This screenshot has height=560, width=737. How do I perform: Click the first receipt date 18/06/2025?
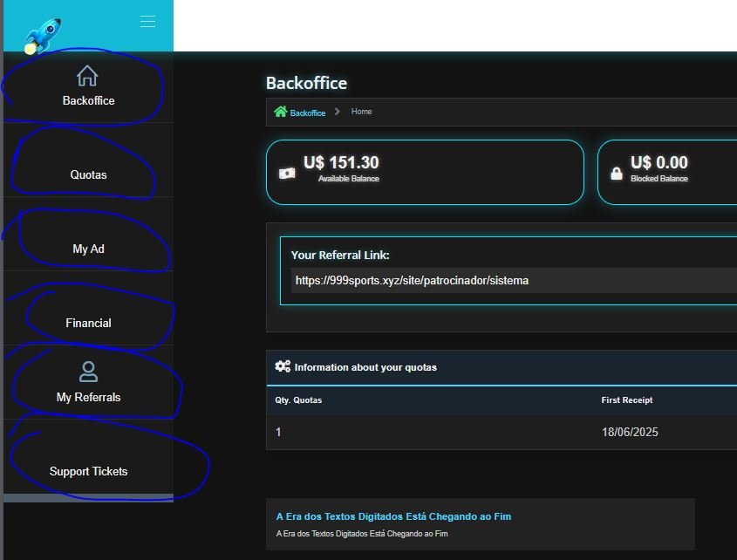630,432
